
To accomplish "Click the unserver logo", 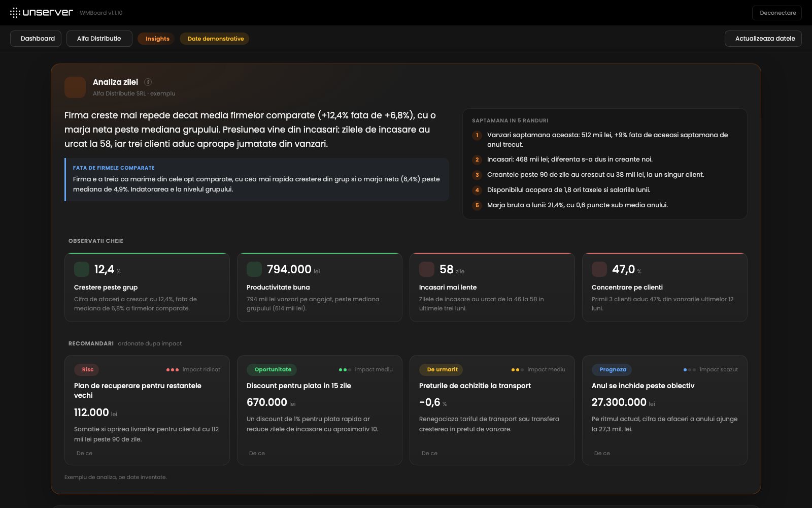I will pyautogui.click(x=42, y=13).
